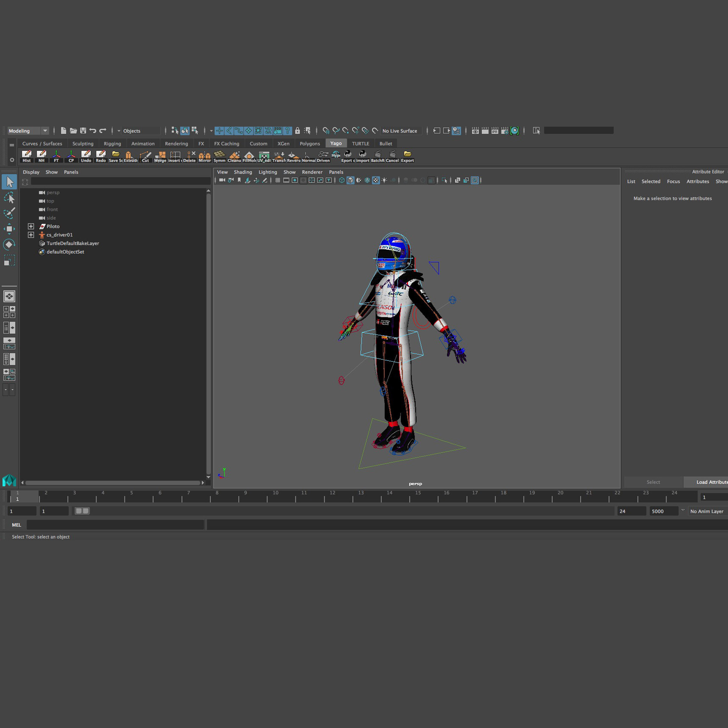The image size is (728, 728).
Task: Toggle textured display mode in viewport
Action: point(376,181)
